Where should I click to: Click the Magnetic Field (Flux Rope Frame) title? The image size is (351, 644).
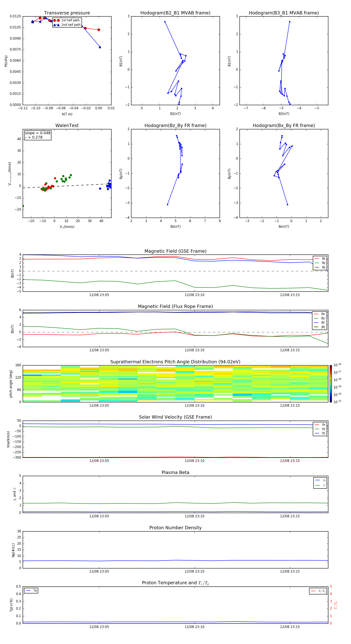click(175, 307)
